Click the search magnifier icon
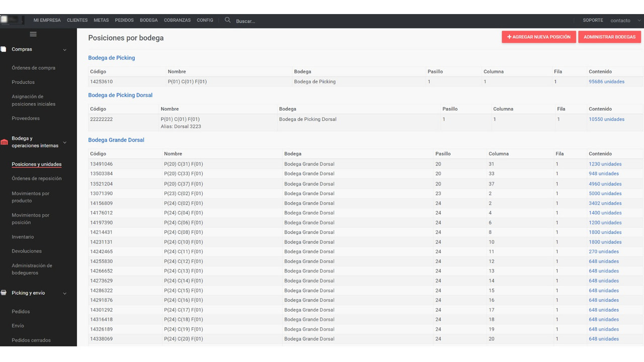 tap(227, 20)
